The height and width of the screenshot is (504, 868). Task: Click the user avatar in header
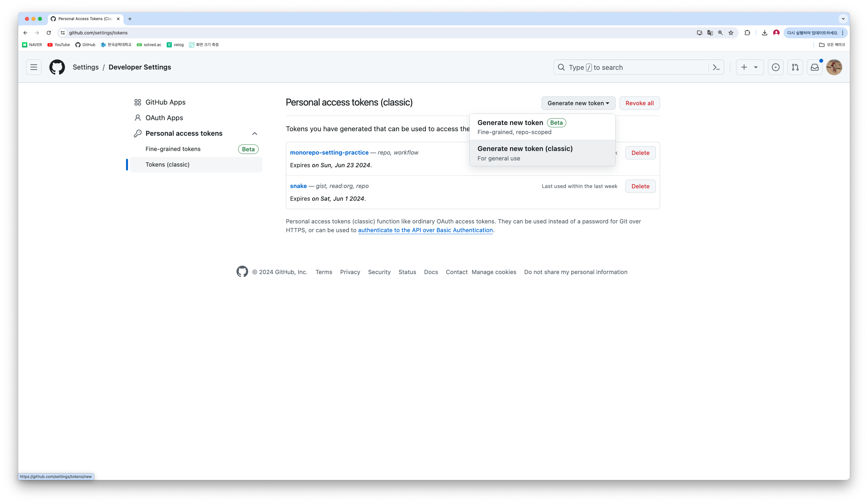point(834,67)
